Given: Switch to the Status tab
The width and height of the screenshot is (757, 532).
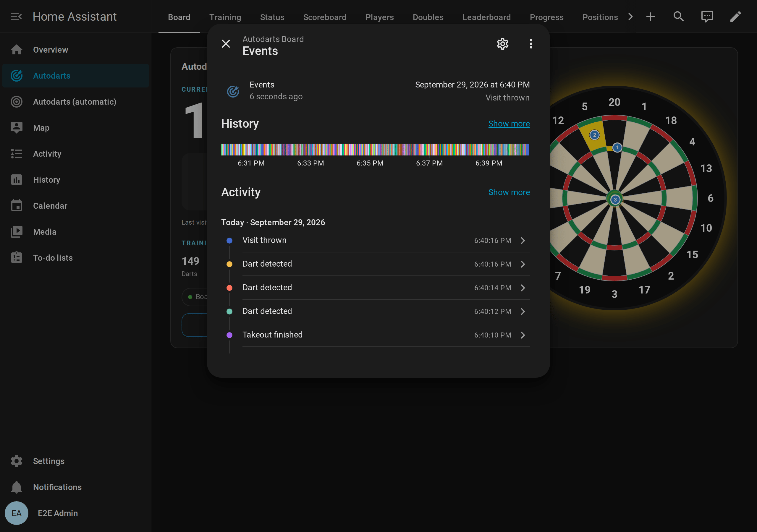Looking at the screenshot, I should coord(272,17).
